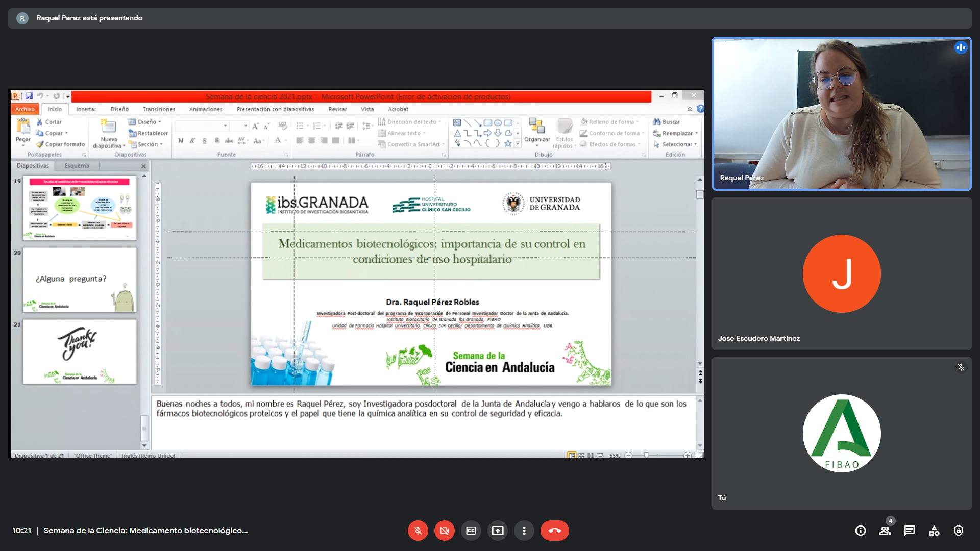Enable closed captions in Meet
The width and height of the screenshot is (980, 551).
point(471,531)
